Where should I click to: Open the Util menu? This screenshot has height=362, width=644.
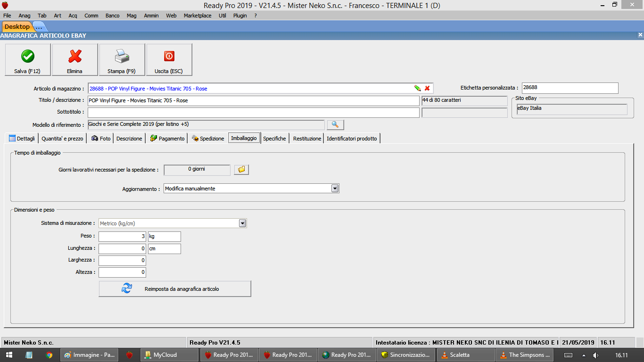click(x=223, y=16)
